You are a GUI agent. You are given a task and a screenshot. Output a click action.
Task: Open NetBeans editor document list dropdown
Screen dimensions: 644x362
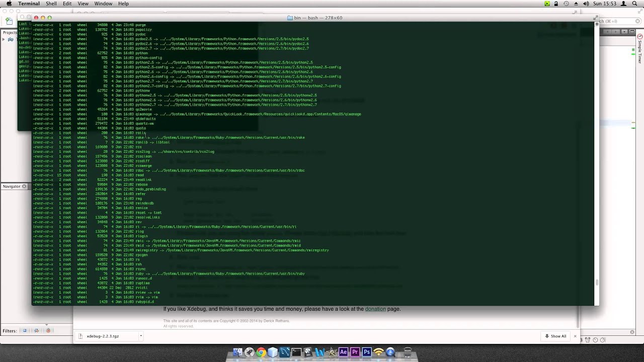coord(624,32)
